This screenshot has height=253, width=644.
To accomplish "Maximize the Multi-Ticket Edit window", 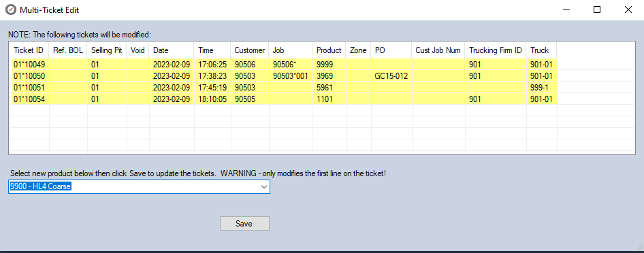I will (x=597, y=10).
